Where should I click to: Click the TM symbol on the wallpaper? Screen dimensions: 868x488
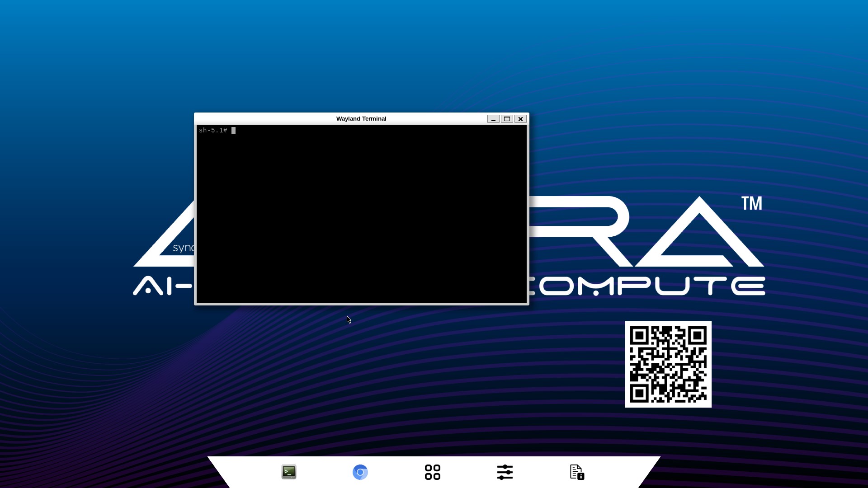(x=752, y=203)
